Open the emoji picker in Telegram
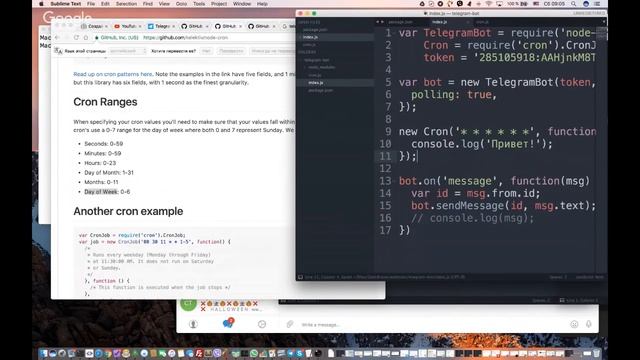 [574, 324]
